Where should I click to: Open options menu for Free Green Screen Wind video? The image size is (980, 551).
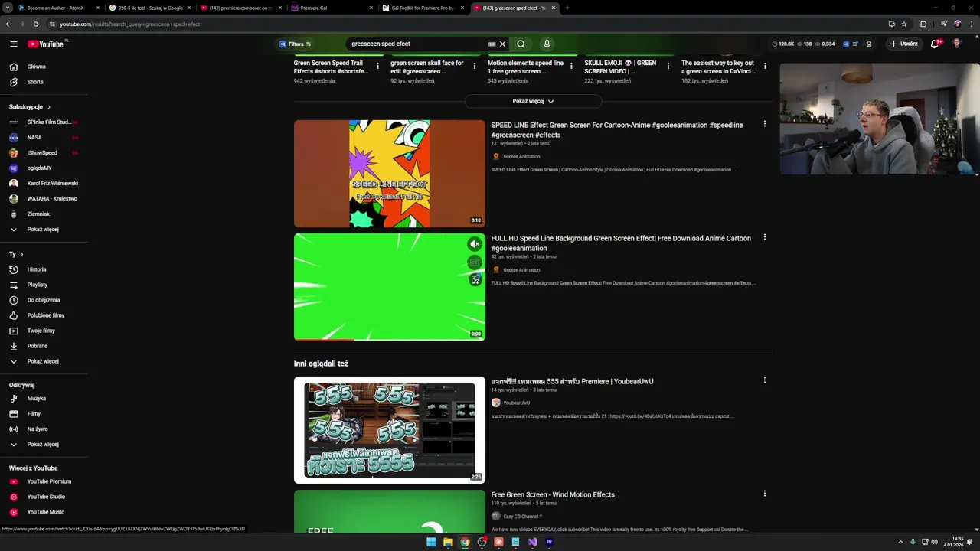click(764, 494)
